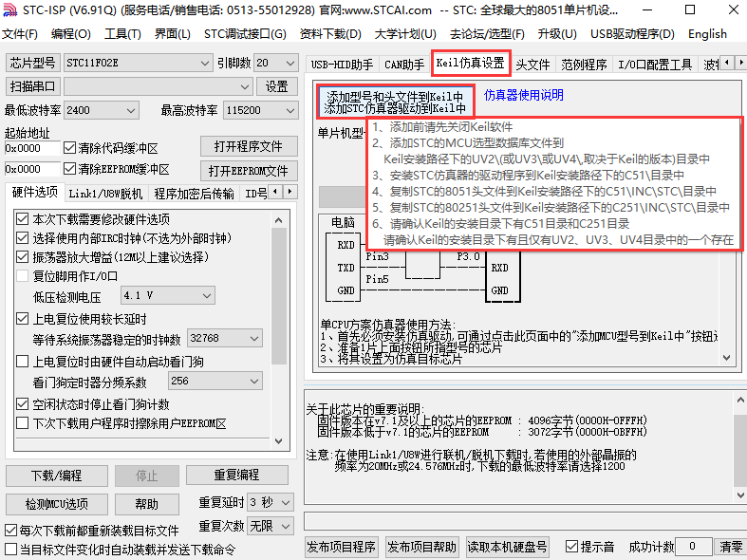The height and width of the screenshot is (560, 747).
Task: Switch to 范例程序 tab
Action: pos(584,65)
